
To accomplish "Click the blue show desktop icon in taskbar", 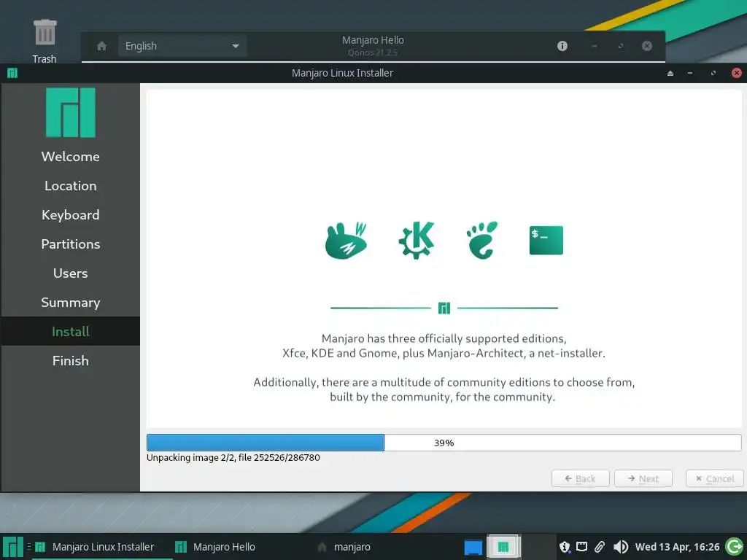I will [473, 547].
